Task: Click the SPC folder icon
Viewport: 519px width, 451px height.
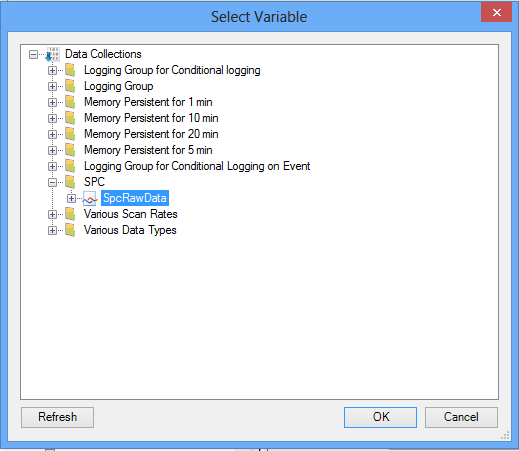Action: 70,182
